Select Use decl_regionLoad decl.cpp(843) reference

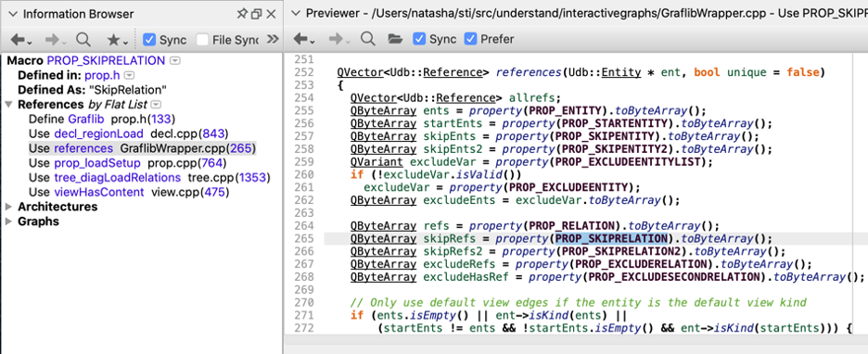click(128, 133)
